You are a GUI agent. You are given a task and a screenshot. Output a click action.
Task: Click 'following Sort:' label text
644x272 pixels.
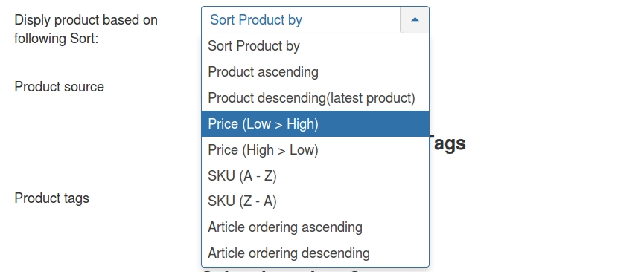[x=57, y=39]
